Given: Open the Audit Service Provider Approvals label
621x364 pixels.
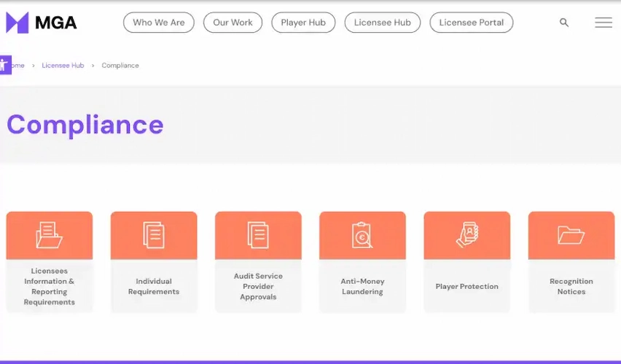Looking at the screenshot, I should point(258,286).
